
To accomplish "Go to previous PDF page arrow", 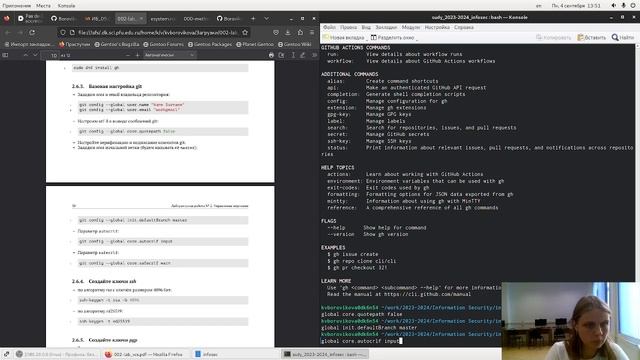I will point(25,55).
